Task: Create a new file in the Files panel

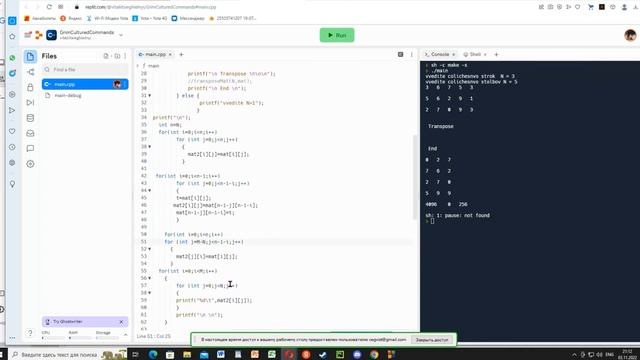Action: click(106, 56)
